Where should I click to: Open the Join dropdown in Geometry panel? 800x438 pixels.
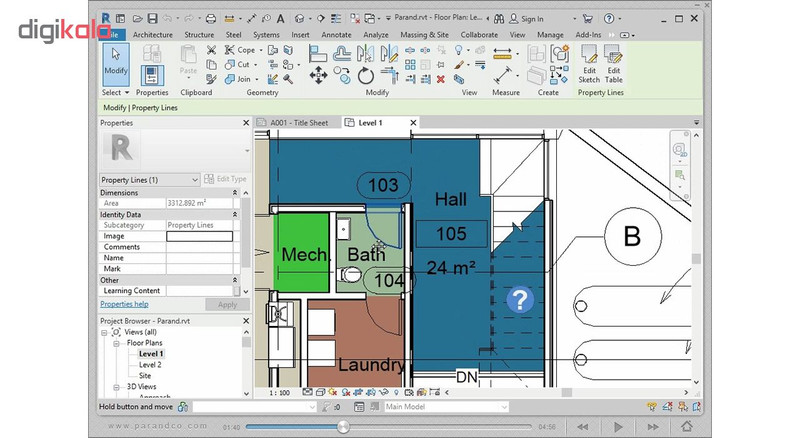[257, 79]
